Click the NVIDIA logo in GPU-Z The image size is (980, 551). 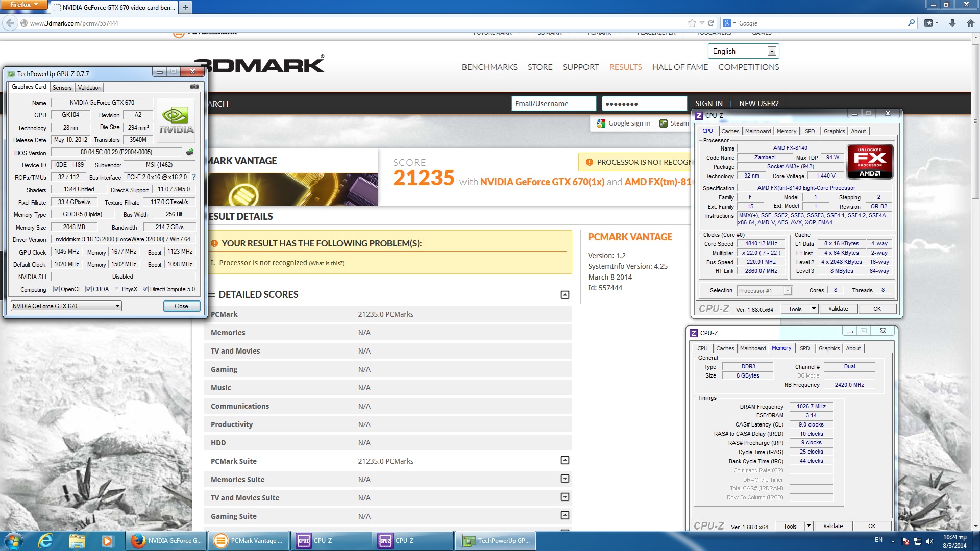click(176, 121)
